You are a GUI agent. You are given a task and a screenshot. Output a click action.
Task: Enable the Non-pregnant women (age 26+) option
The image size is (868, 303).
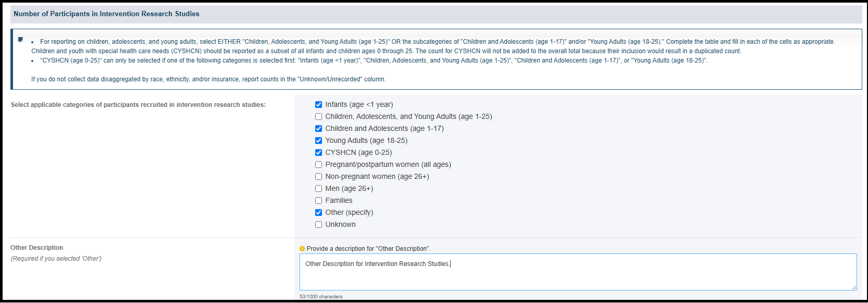pyautogui.click(x=318, y=176)
